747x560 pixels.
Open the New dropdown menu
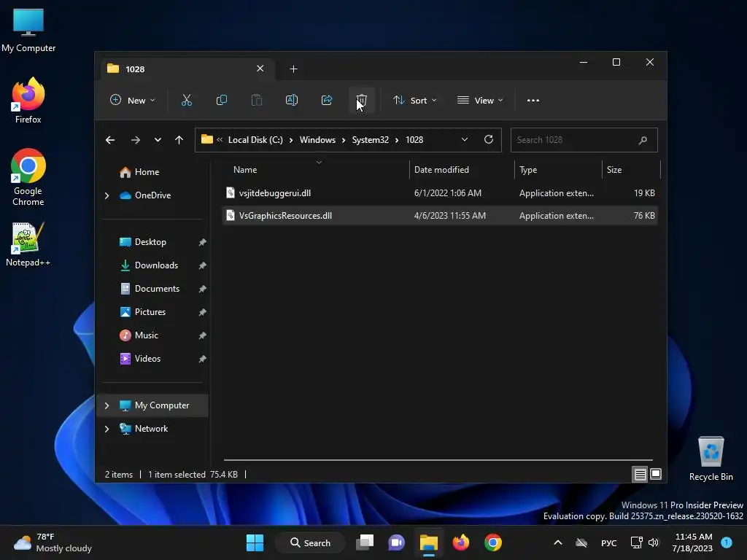(133, 100)
